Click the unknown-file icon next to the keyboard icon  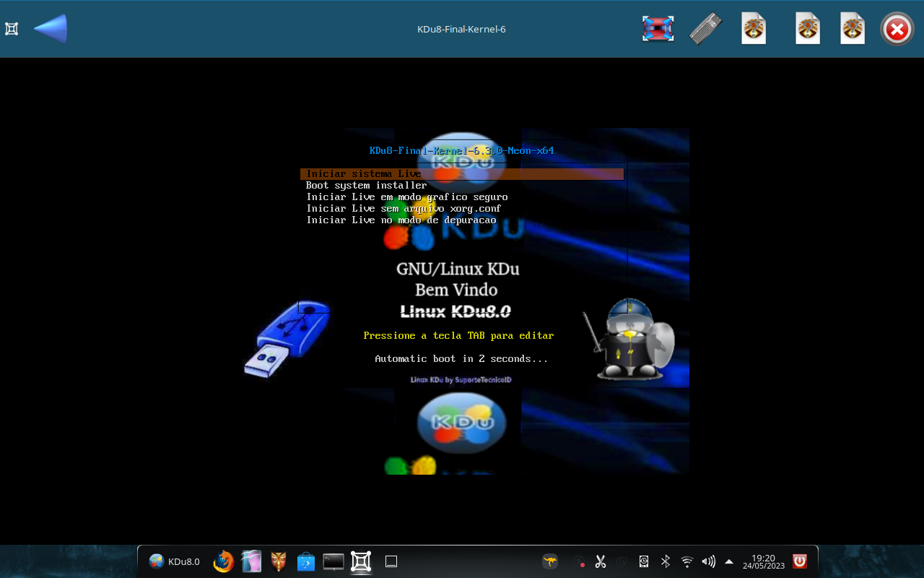(x=754, y=29)
